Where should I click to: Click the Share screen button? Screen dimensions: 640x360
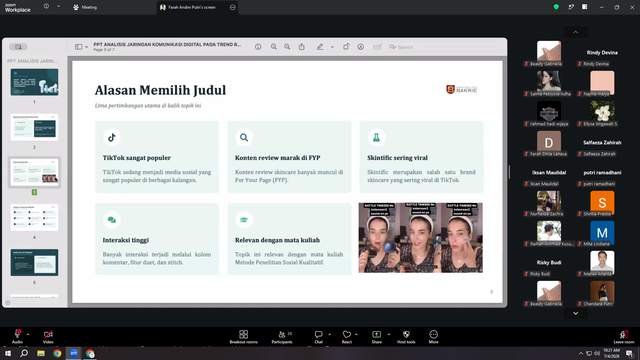pyautogui.click(x=376, y=337)
